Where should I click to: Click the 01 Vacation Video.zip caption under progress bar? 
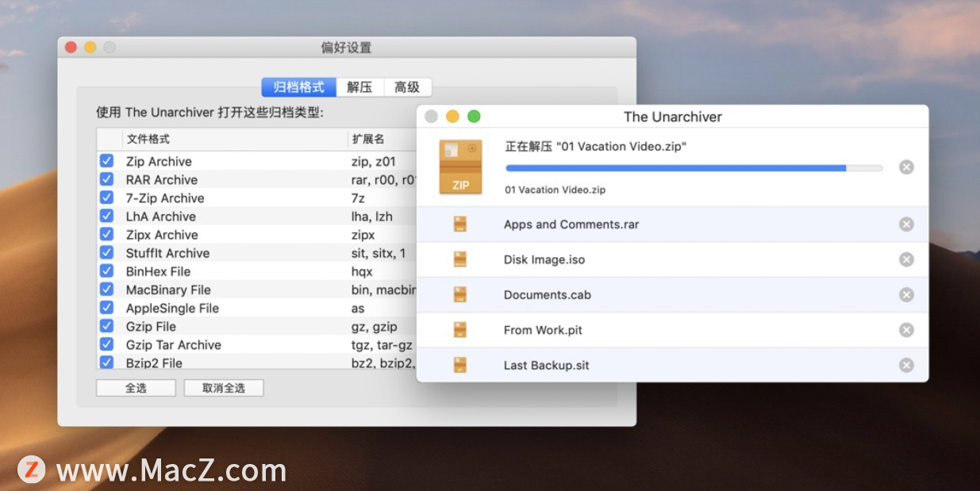pyautogui.click(x=555, y=190)
